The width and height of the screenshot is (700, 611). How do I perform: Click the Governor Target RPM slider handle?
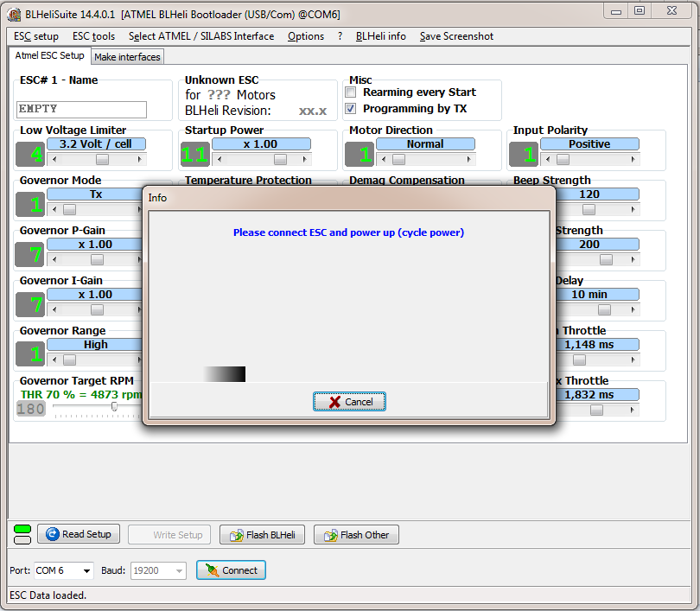(114, 406)
